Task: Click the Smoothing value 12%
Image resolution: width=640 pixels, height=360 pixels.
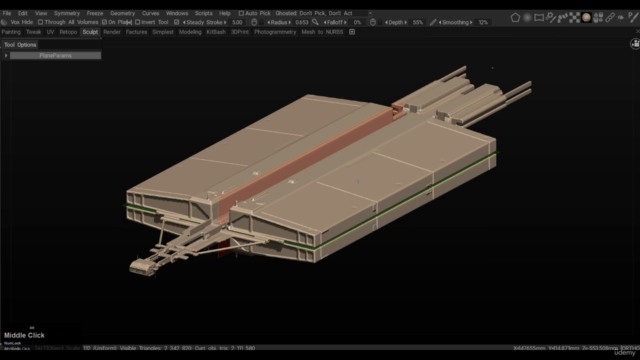Action: 483,22
